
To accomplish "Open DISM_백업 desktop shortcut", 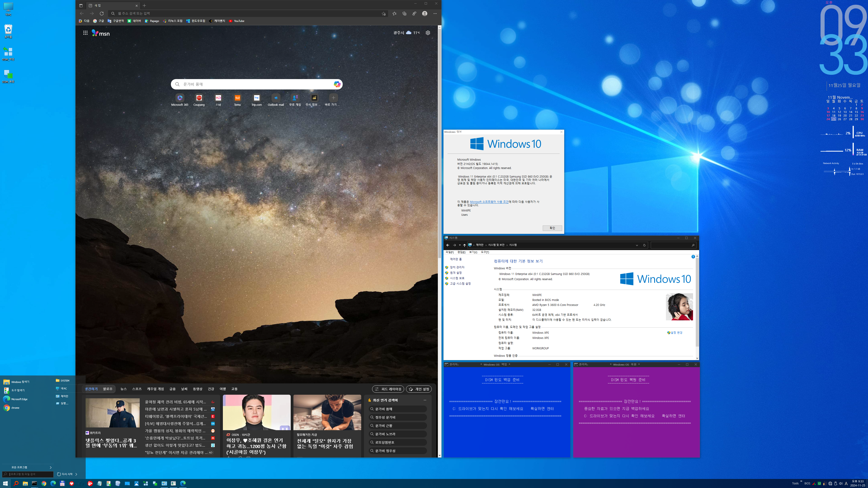I will (8, 54).
